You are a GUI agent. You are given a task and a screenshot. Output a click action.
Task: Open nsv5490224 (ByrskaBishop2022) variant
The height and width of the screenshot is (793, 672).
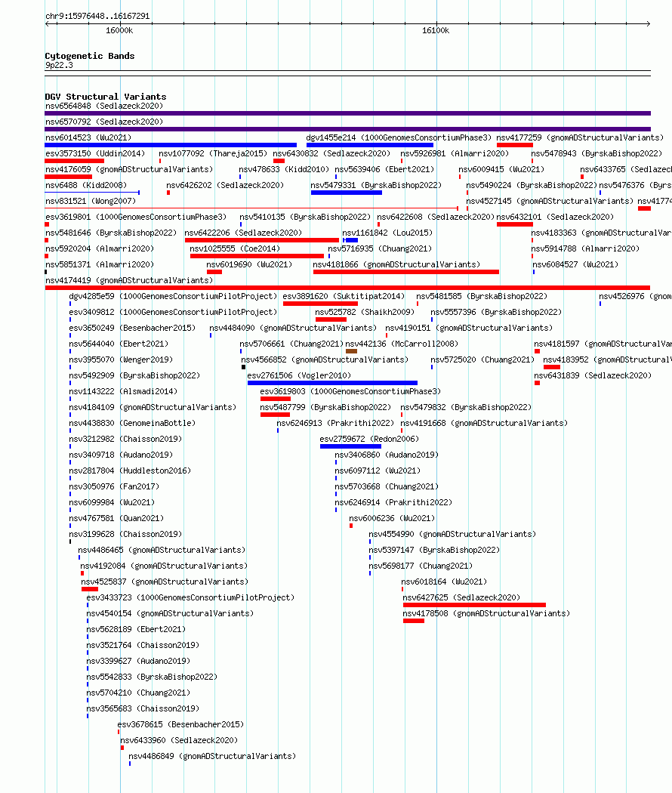coord(467,193)
